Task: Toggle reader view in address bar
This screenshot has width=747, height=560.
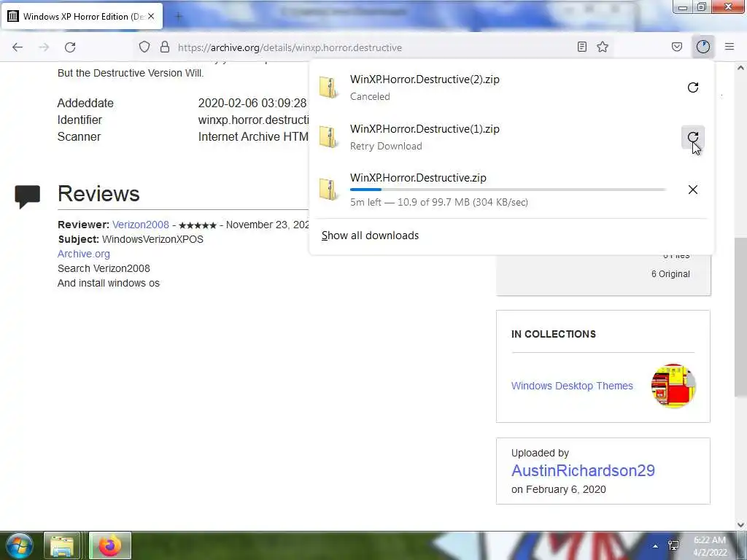Action: (581, 47)
